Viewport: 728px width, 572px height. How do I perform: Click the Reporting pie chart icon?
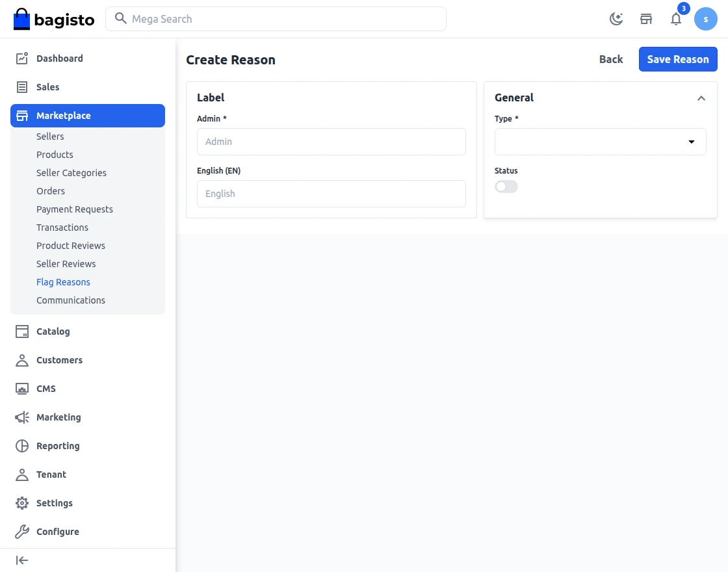tap(22, 446)
